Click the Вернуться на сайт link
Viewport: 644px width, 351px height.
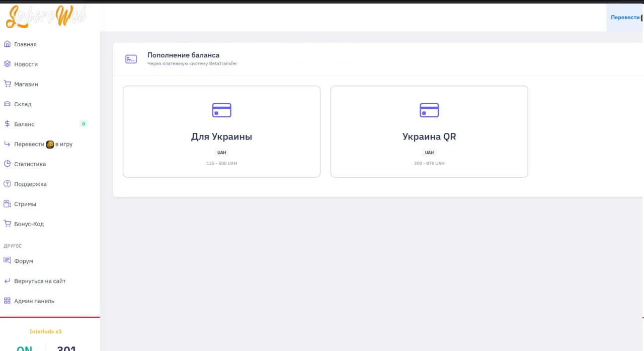[x=40, y=281]
